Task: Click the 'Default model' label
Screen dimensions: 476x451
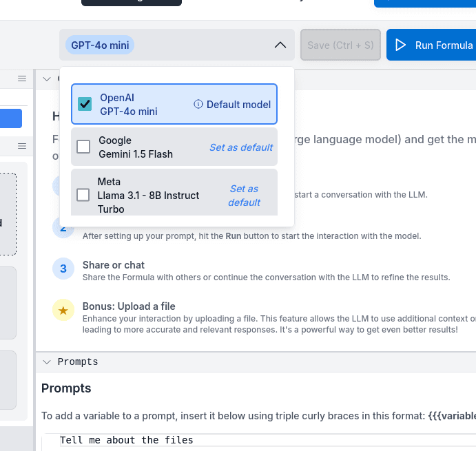Action: coord(238,105)
